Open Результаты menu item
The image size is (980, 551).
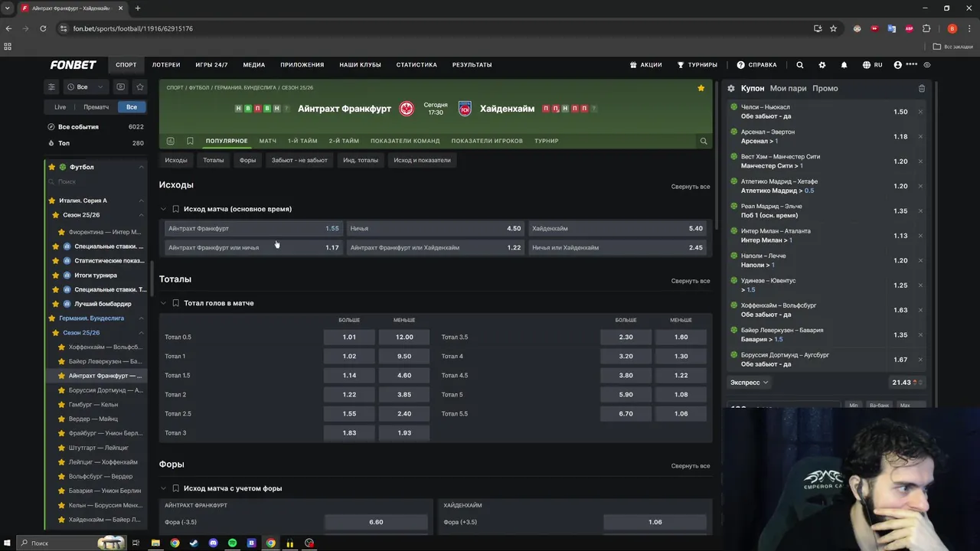472,65
